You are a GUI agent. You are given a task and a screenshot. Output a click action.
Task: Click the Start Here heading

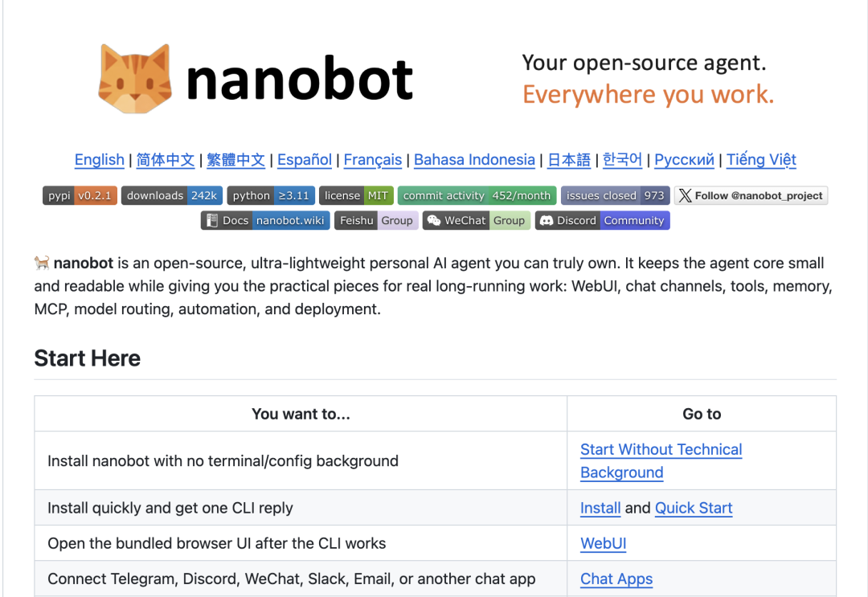[88, 358]
